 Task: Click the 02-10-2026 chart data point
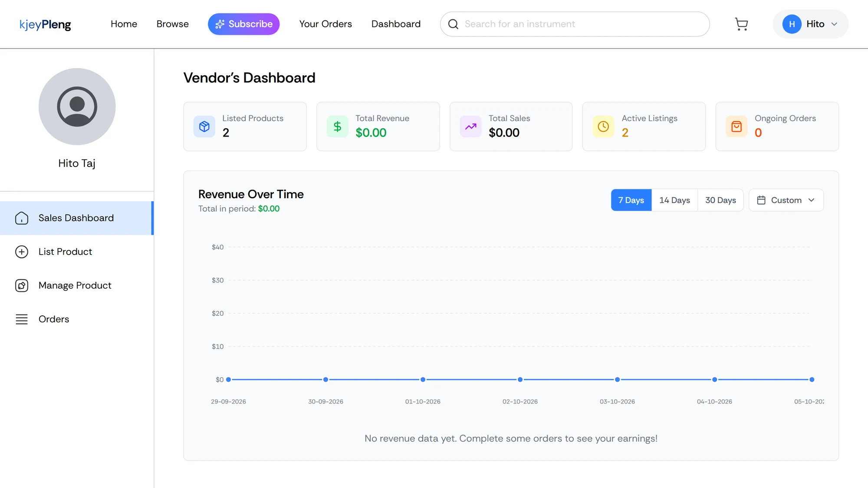coord(520,380)
